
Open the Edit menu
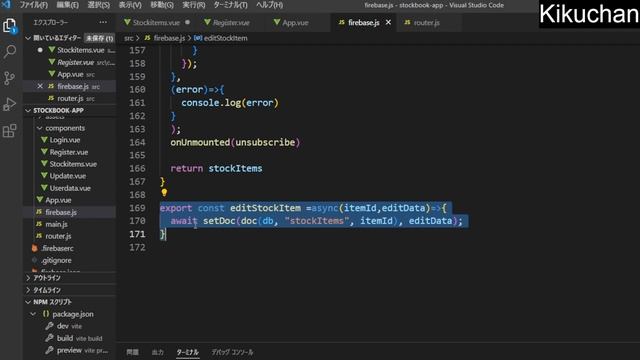click(68, 5)
